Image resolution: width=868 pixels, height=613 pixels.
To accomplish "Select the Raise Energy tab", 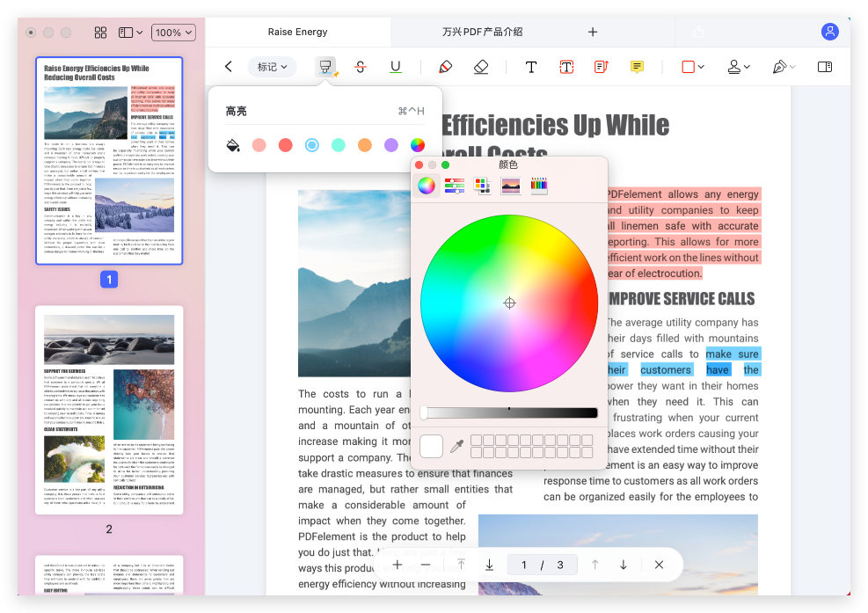I will [297, 32].
